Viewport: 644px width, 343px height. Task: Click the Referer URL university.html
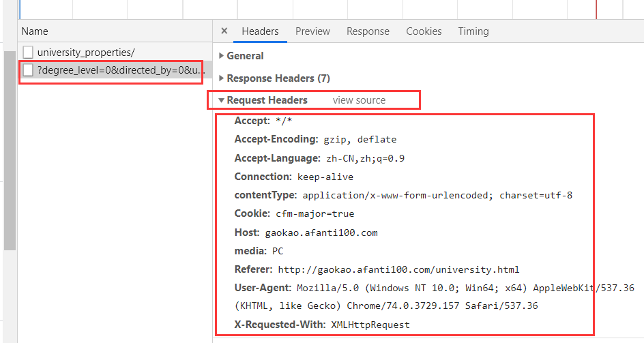click(x=399, y=269)
